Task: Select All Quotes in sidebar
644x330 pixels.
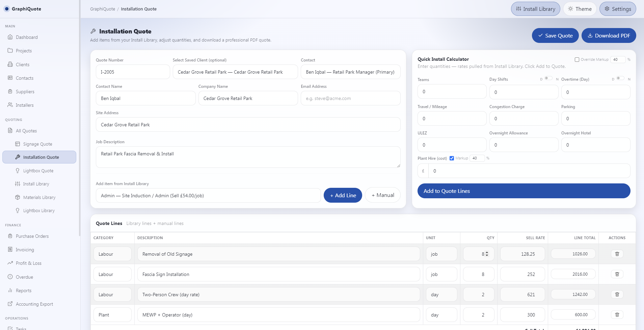Action: (x=26, y=131)
